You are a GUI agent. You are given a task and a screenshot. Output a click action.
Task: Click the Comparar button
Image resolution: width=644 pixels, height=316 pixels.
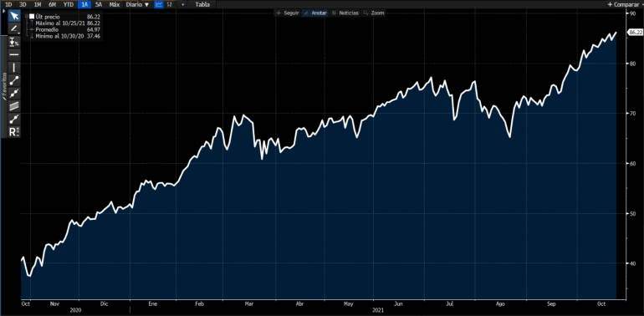click(625, 4)
